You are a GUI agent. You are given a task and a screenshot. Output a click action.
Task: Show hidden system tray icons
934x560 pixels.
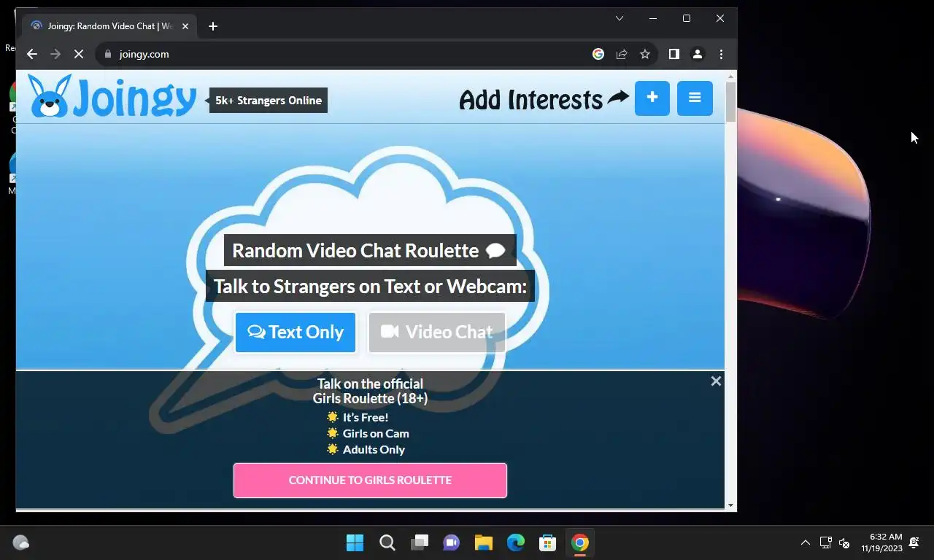click(x=806, y=542)
